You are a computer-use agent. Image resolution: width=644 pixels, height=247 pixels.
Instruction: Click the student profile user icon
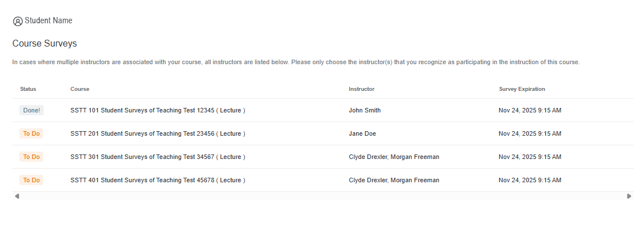[18, 21]
